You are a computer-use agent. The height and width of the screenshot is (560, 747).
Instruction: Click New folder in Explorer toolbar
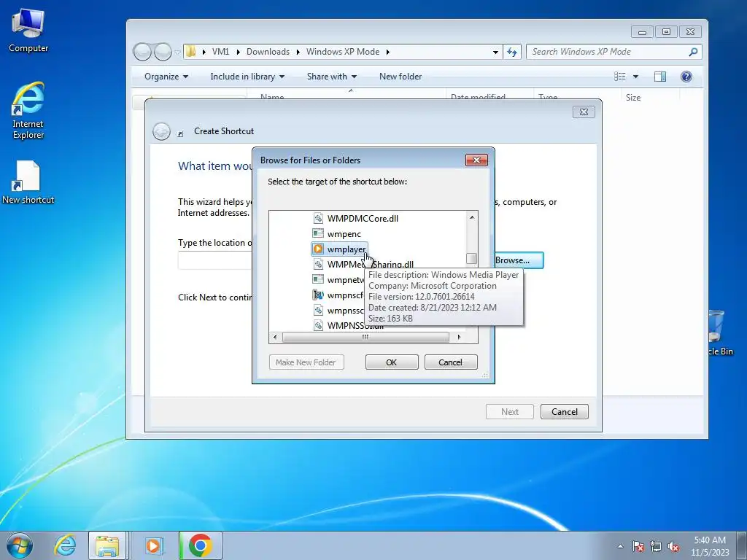[400, 77]
